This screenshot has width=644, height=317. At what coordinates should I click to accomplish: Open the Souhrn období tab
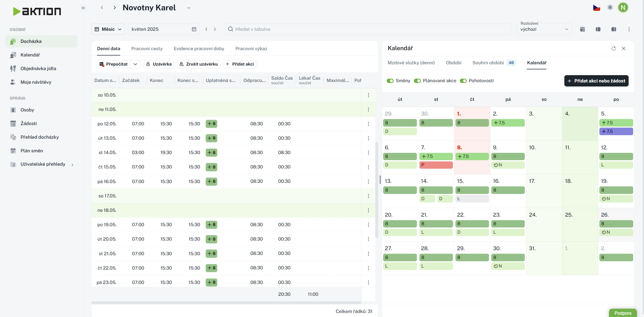(x=488, y=63)
